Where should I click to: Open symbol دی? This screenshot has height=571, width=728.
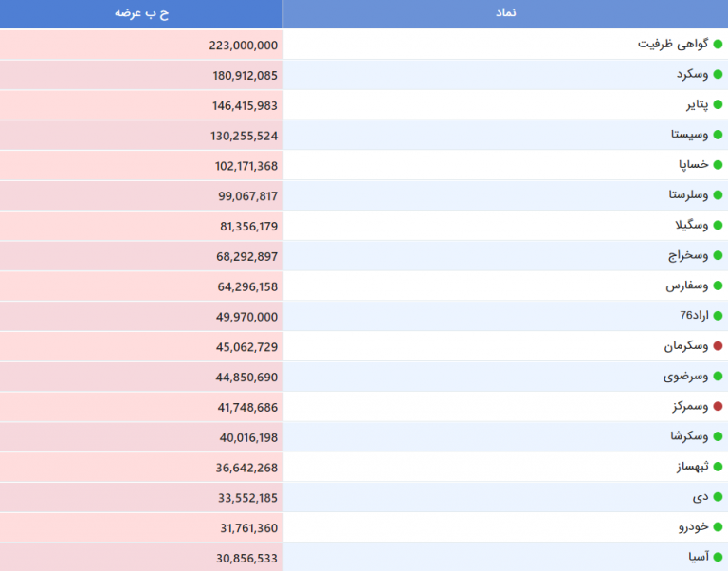tap(701, 497)
